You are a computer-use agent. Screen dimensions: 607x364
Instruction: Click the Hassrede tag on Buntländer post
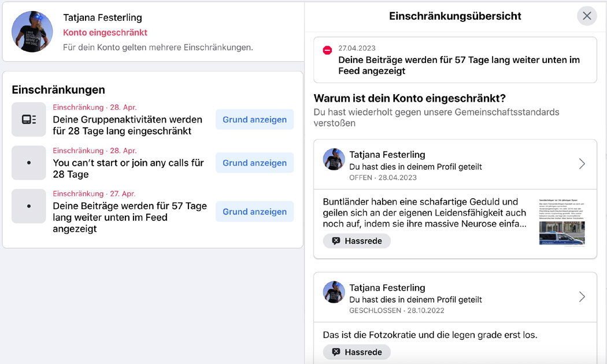pos(357,241)
